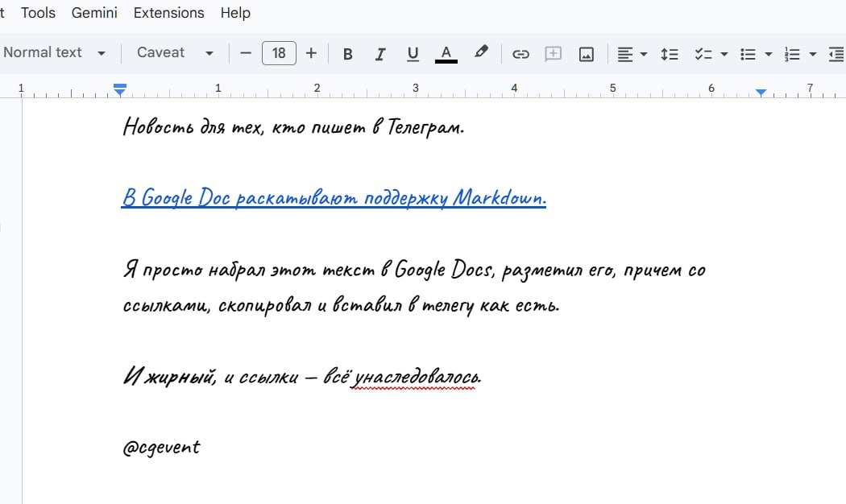Toggle bold formatting
Viewport: 846px width, 504px height.
coord(348,54)
